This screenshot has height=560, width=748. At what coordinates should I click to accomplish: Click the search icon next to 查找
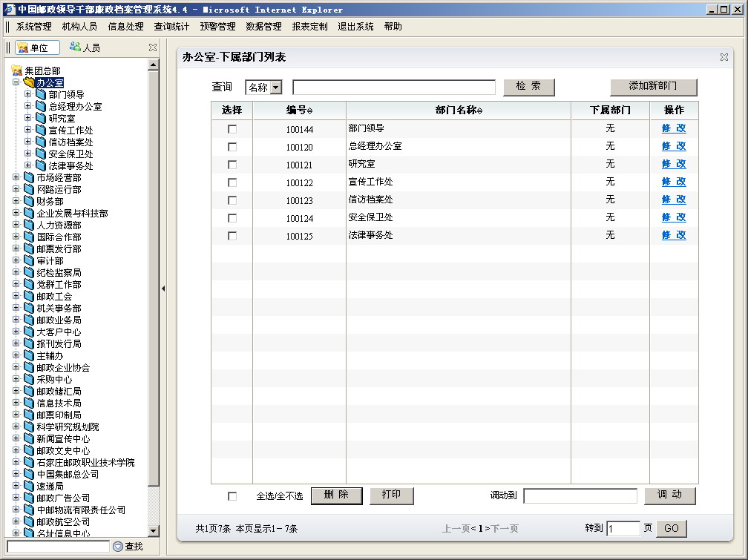point(118,546)
